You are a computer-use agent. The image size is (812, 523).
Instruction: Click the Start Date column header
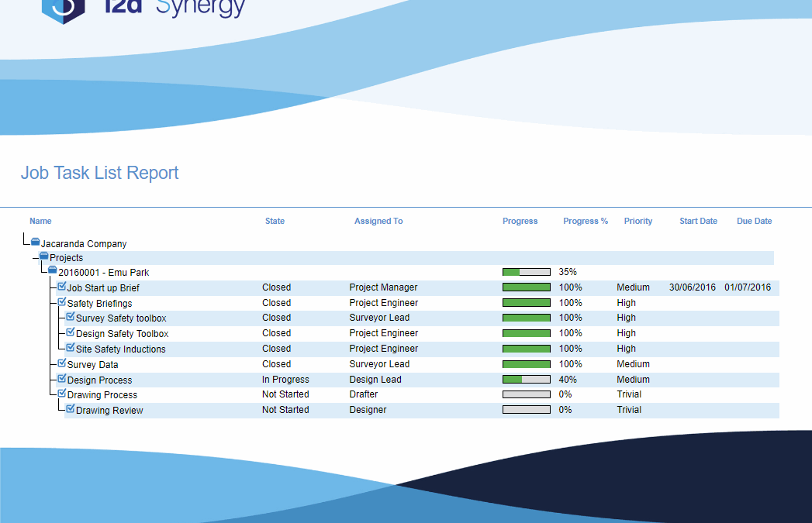click(x=699, y=221)
